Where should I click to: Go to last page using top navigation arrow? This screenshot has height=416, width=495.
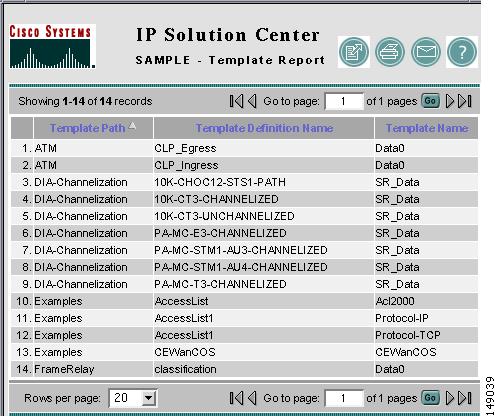(465, 101)
